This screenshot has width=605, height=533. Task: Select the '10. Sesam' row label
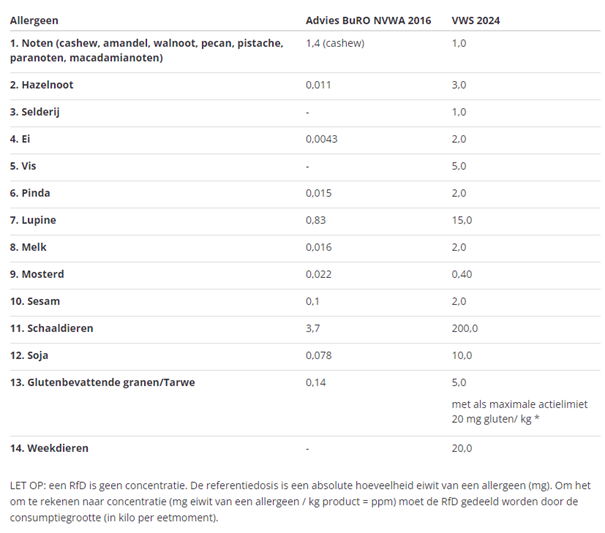36,301
